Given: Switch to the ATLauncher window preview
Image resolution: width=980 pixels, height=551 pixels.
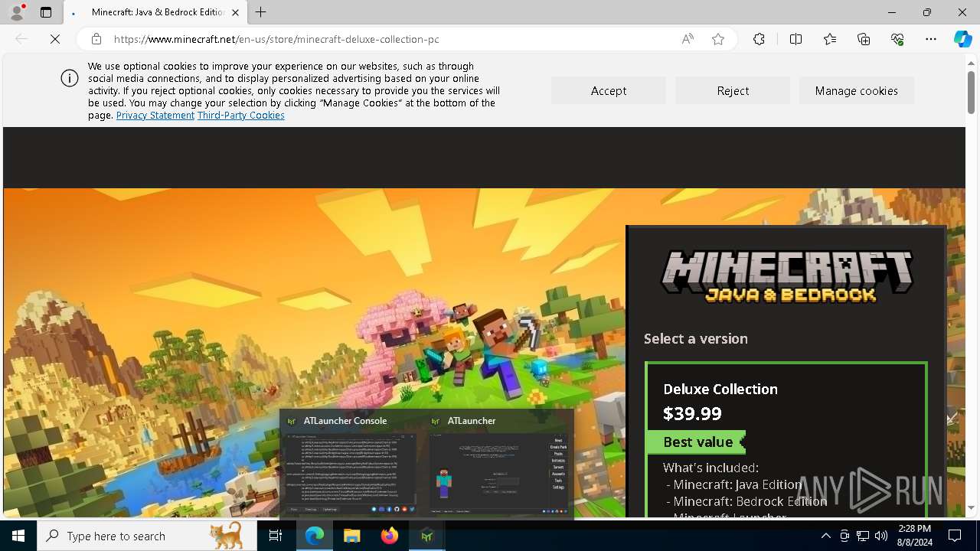Looking at the screenshot, I should click(x=498, y=465).
